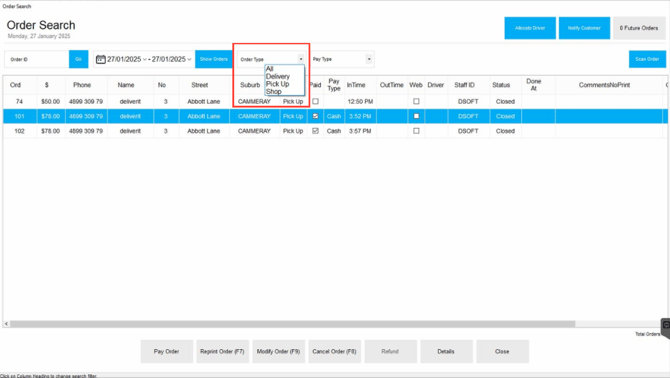
Task: Click Show Orders button
Action: [x=214, y=59]
